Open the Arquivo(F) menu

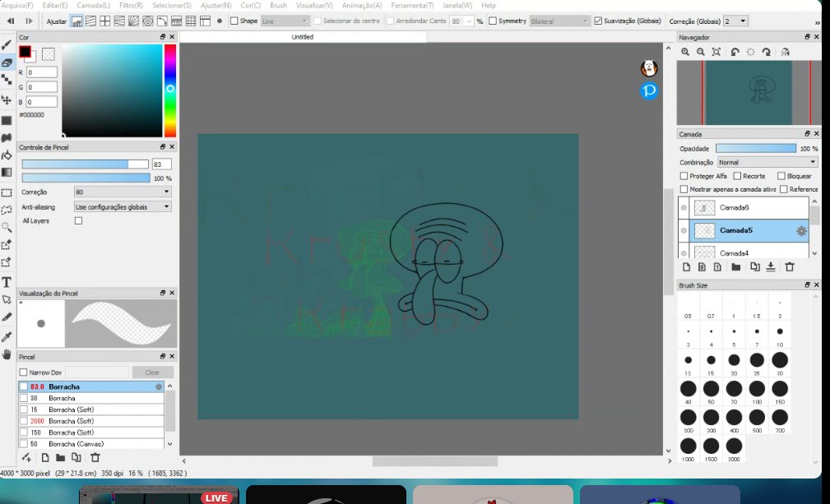16,5
